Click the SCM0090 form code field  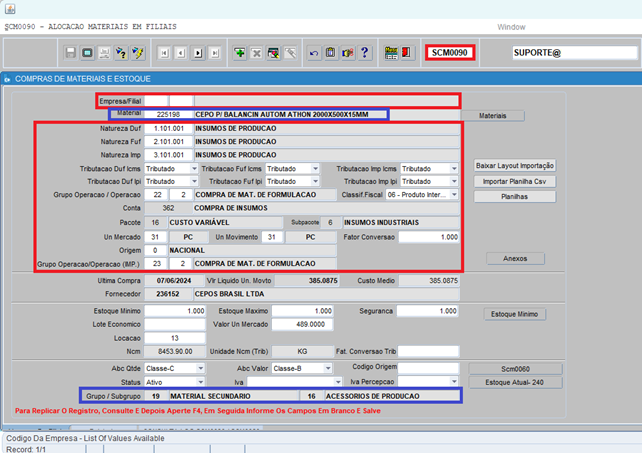click(450, 52)
